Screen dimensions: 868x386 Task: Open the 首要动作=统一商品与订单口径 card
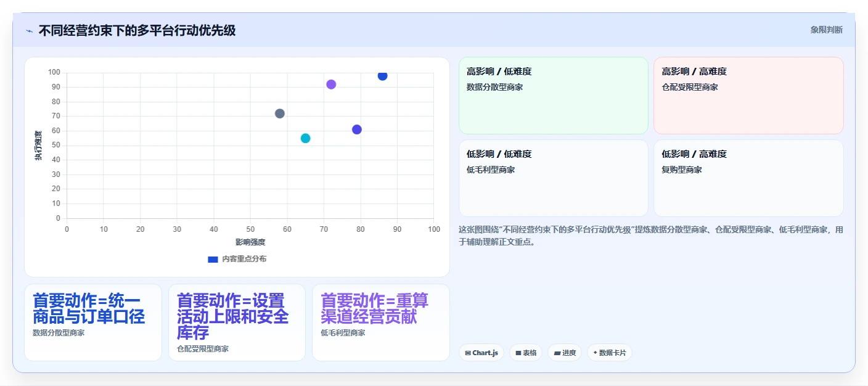pos(93,322)
